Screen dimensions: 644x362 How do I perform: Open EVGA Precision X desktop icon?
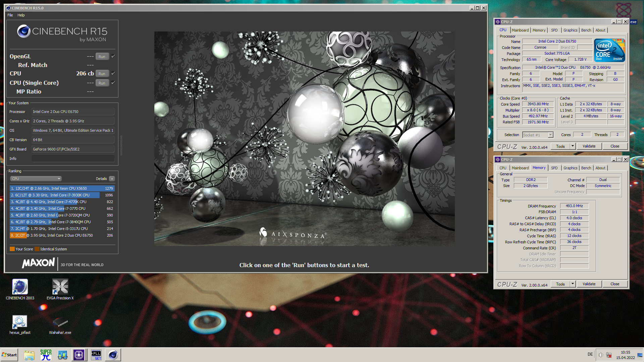click(60, 289)
